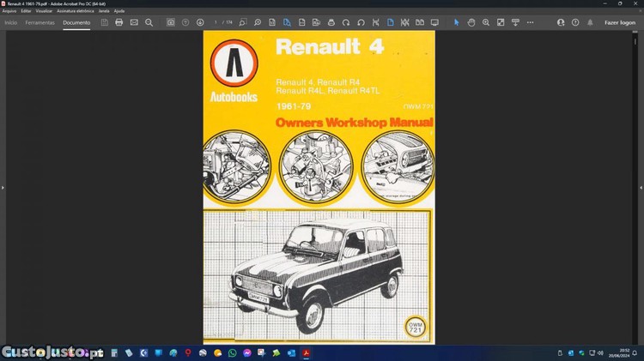The width and height of the screenshot is (644, 361).
Task: Click the page number input field
Action: tap(216, 22)
